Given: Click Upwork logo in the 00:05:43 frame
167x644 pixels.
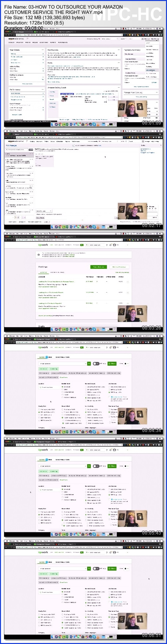Looking at the screenshot, I should 43,450.
